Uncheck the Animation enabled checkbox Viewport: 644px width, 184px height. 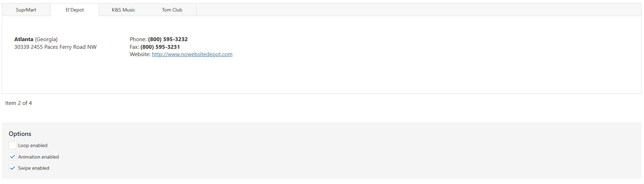click(13, 157)
